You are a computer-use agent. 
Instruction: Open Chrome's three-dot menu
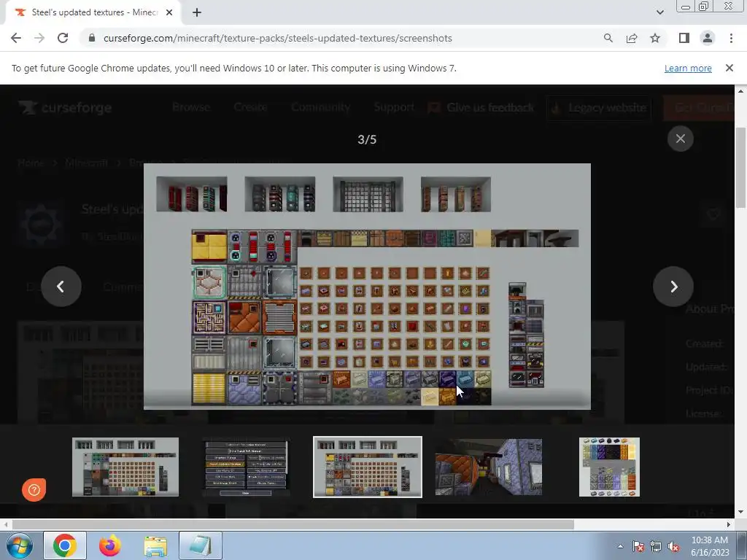tap(731, 38)
